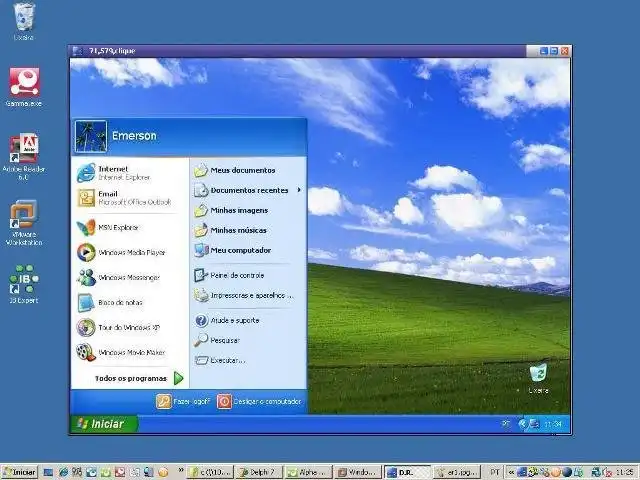Expand Documentos recentes submenu arrow
Image resolution: width=640 pixels, height=480 pixels.
click(299, 190)
